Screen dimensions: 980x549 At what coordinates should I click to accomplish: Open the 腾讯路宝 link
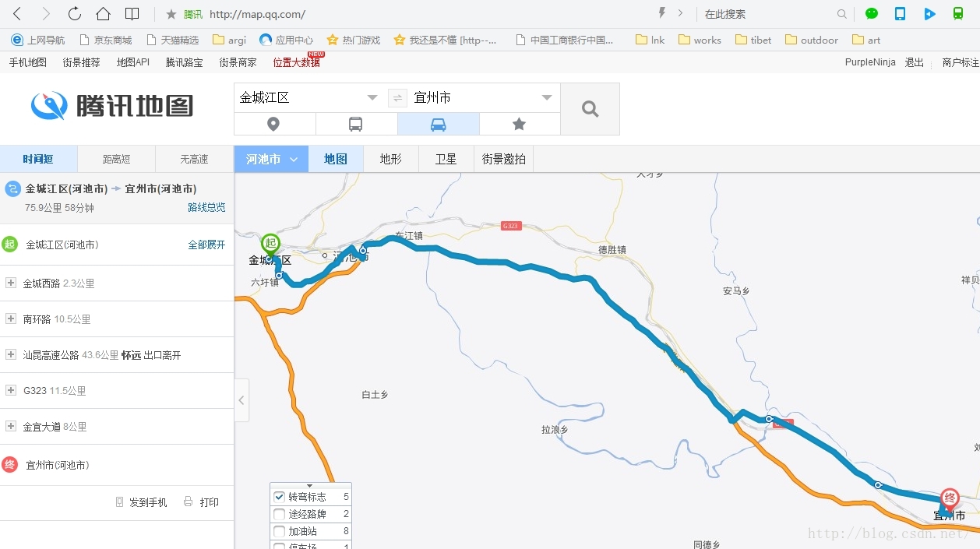tap(185, 62)
